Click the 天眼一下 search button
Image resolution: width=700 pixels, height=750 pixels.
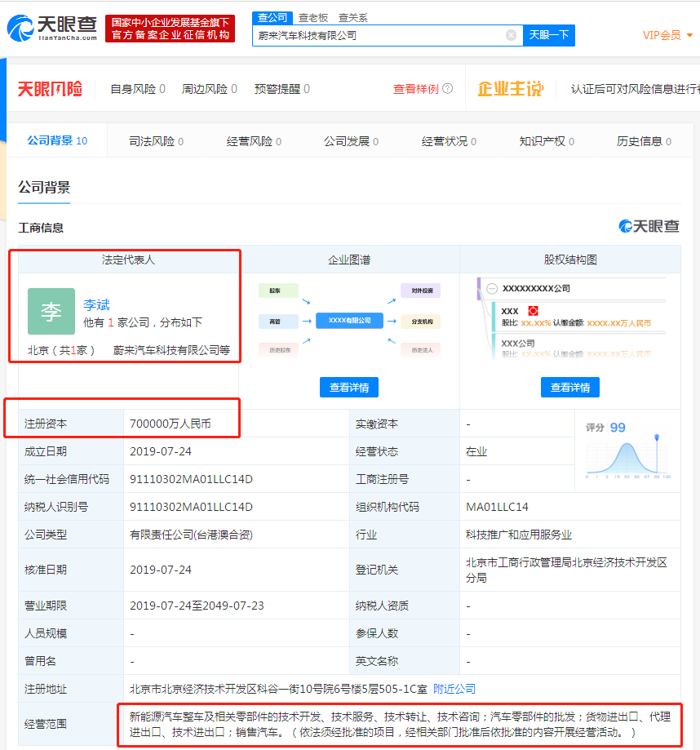tap(550, 35)
